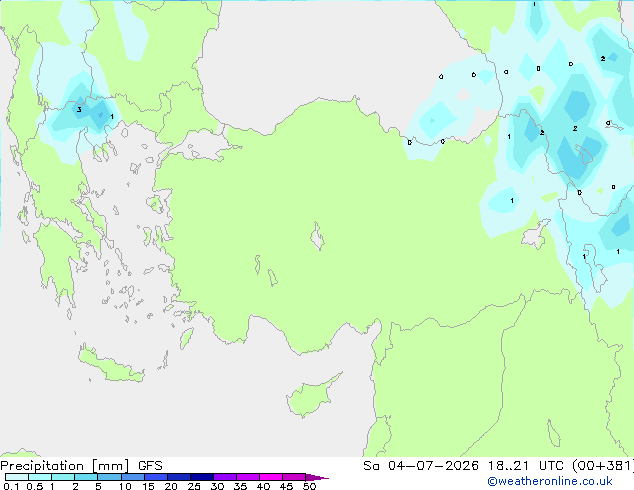Click the legend value label '10'
The width and height of the screenshot is (634, 490).
[125, 486]
